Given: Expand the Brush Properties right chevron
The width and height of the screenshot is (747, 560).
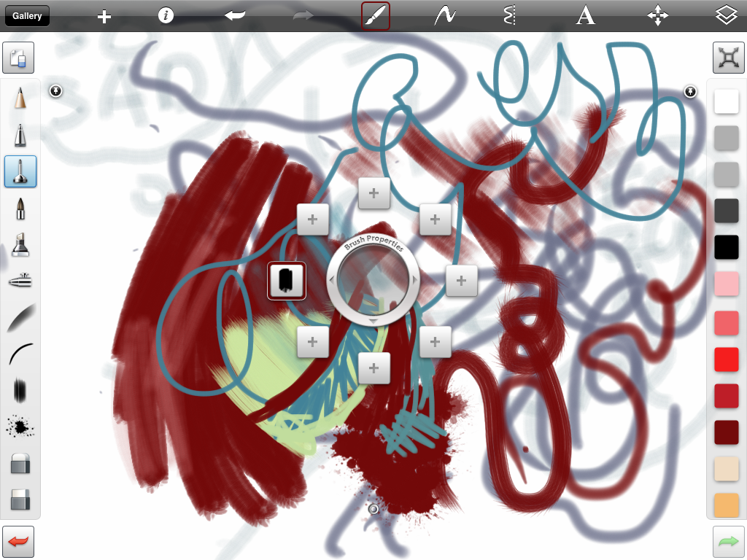Looking at the screenshot, I should pyautogui.click(x=414, y=281).
